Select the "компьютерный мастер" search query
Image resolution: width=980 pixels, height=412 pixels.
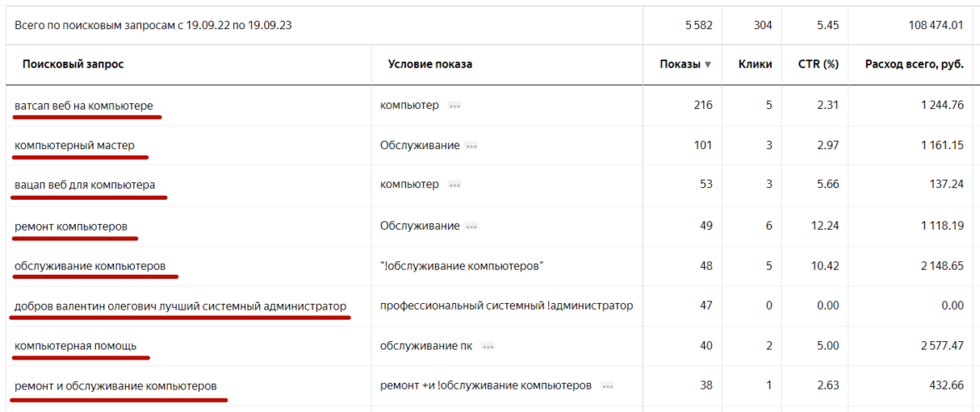pyautogui.click(x=74, y=146)
